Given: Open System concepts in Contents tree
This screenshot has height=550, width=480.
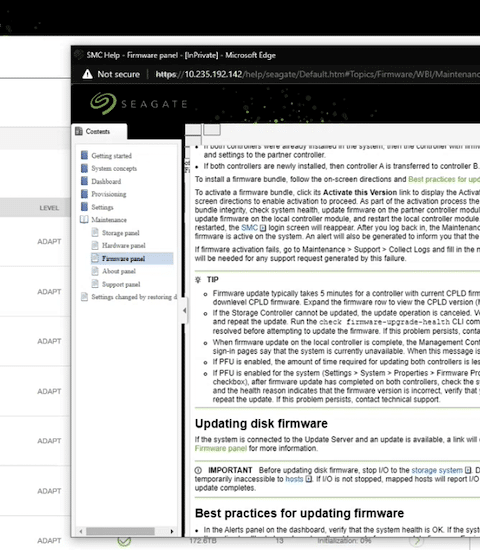Looking at the screenshot, I should (114, 169).
